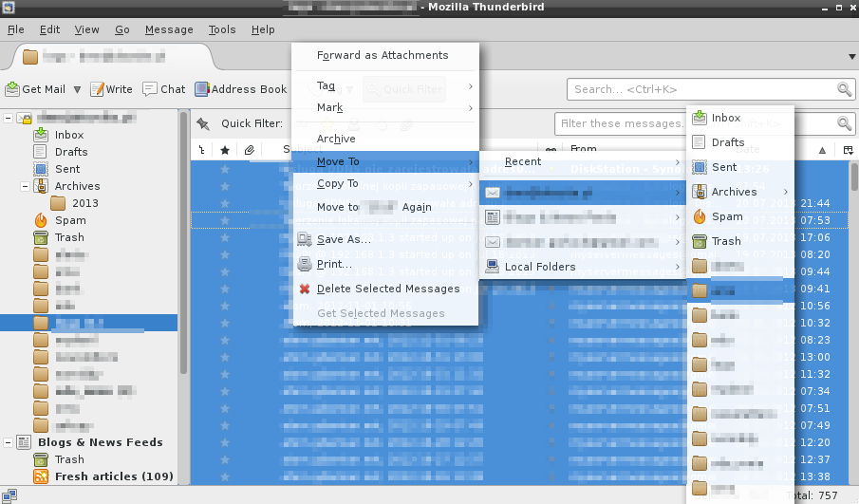Open the Trash folder in sidebar
Screen dimensions: 859x504
(x=68, y=237)
